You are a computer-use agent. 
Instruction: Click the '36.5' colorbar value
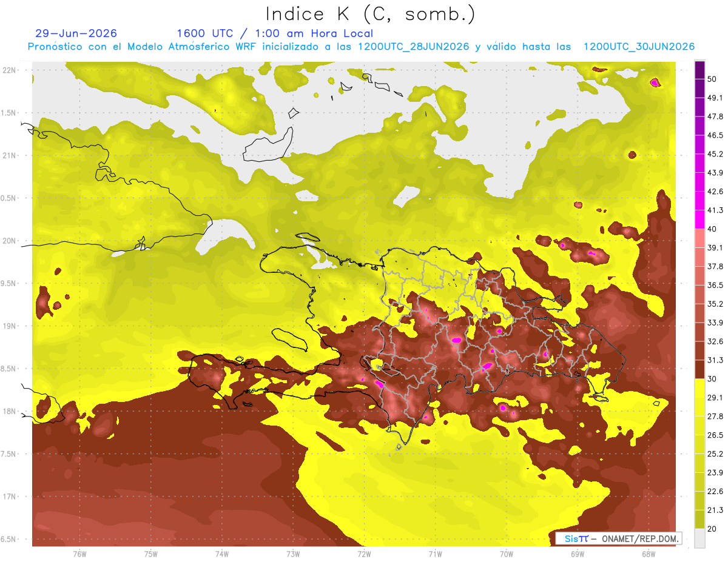click(715, 285)
